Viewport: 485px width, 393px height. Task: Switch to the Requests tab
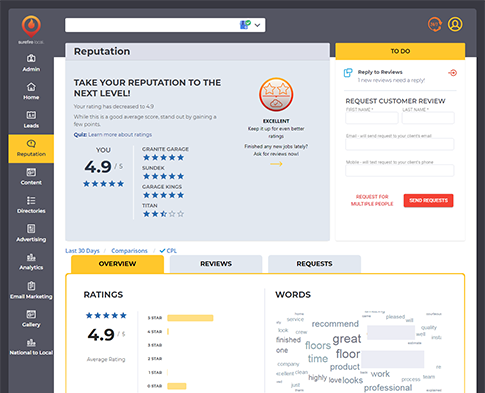[314, 264]
